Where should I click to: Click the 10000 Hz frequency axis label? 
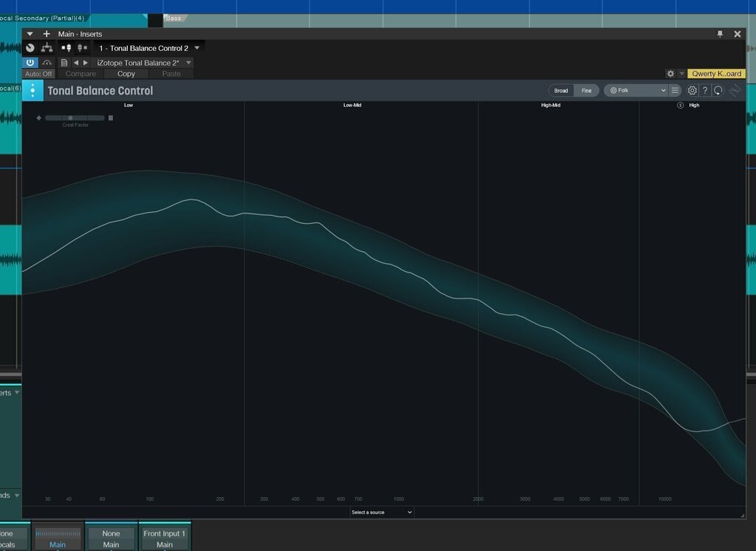tap(665, 499)
